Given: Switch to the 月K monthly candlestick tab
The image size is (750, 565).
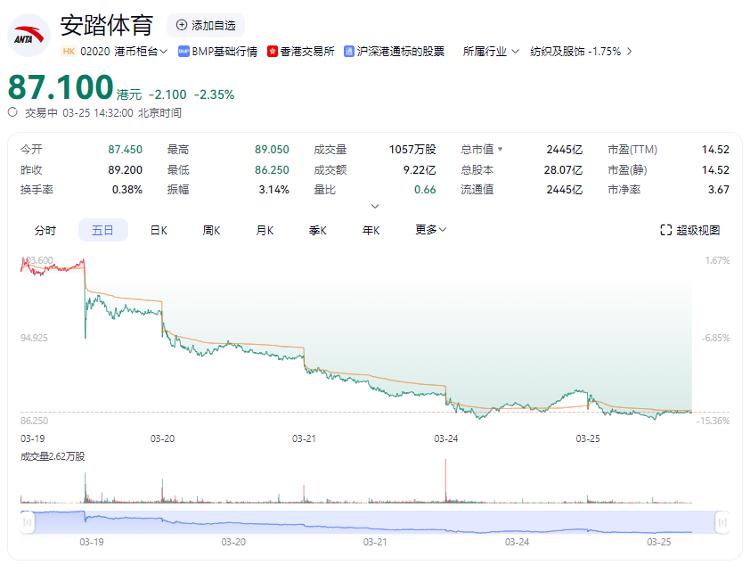Looking at the screenshot, I should pyautogui.click(x=265, y=230).
